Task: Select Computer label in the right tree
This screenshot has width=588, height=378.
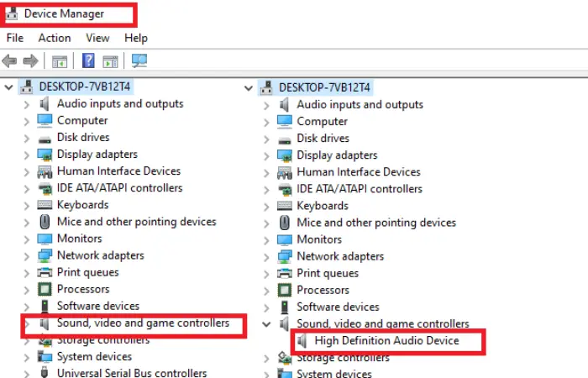Action: [322, 122]
